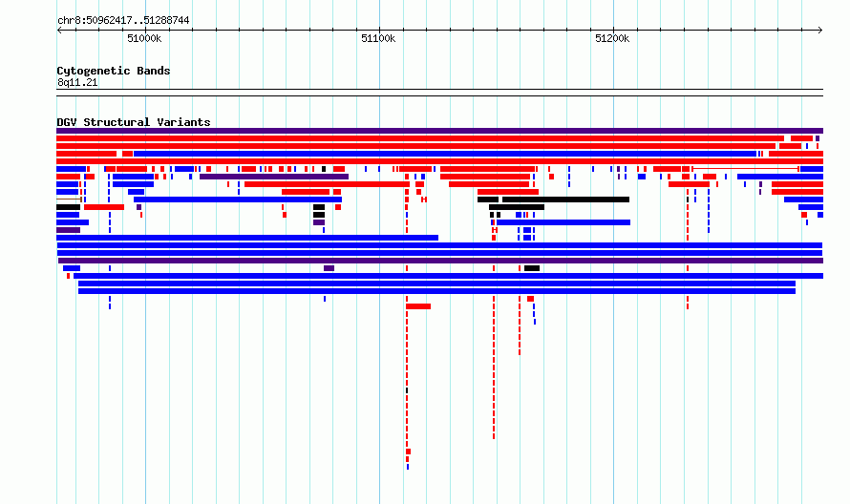This screenshot has width=850, height=504.
Task: Click the lower full-width purple variant bar
Action: point(440,261)
